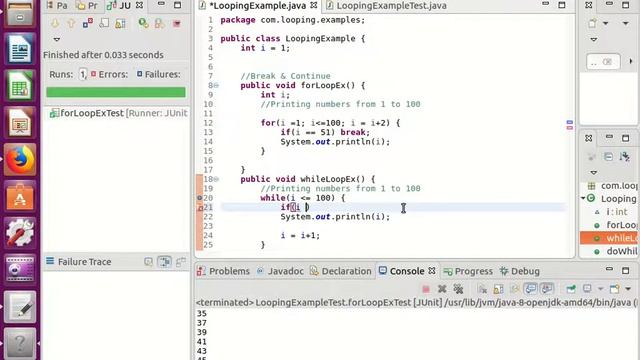The image size is (640, 360).
Task: Open the Declaration tab
Action: pyautogui.click(x=341, y=271)
